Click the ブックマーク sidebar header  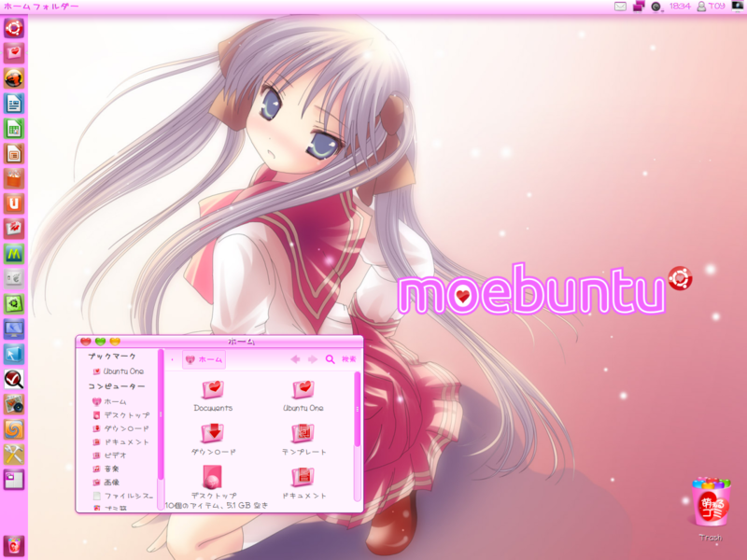coord(112,357)
